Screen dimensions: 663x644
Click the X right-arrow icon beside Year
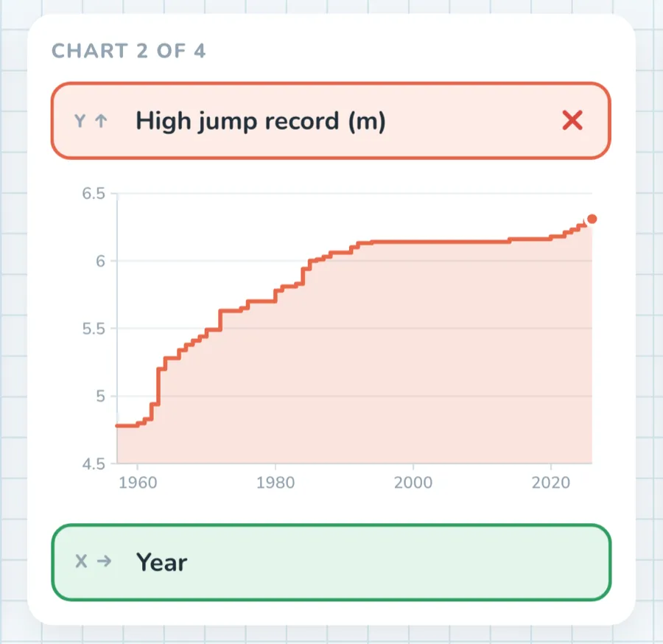[x=104, y=561]
